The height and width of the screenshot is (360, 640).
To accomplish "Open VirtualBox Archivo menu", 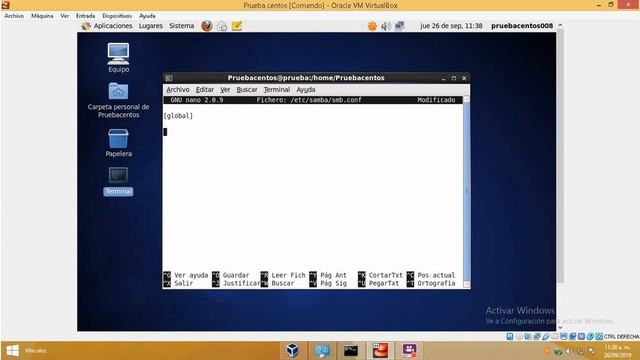I will click(x=14, y=16).
